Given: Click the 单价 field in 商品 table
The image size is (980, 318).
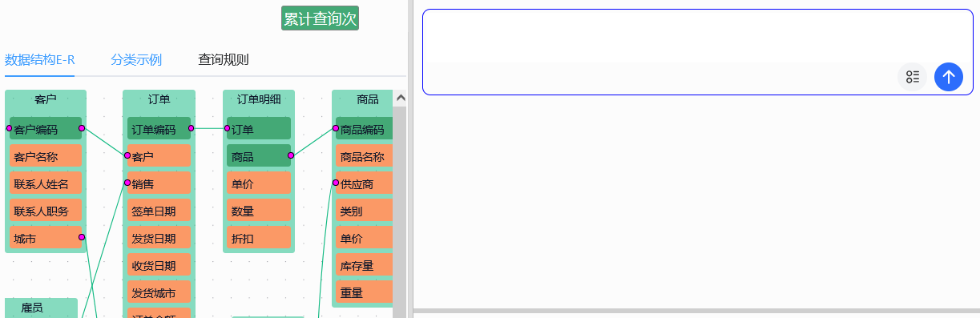Looking at the screenshot, I should [365, 237].
